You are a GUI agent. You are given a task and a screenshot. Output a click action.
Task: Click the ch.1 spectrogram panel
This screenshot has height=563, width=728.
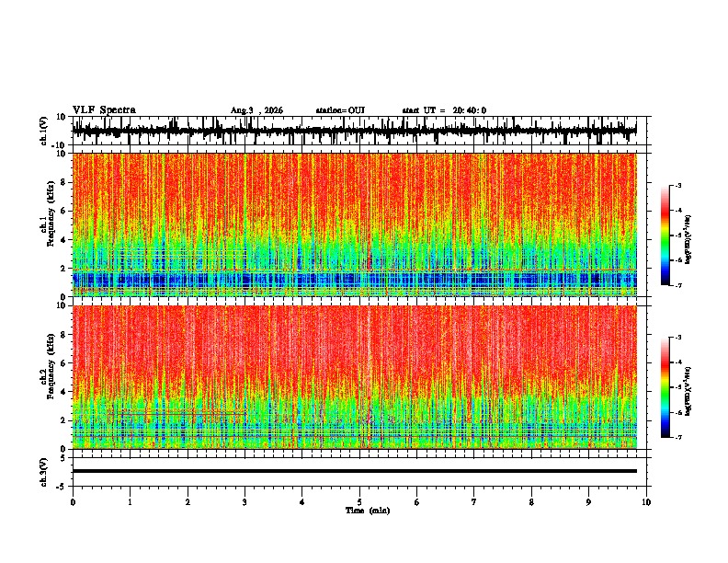tap(355, 224)
